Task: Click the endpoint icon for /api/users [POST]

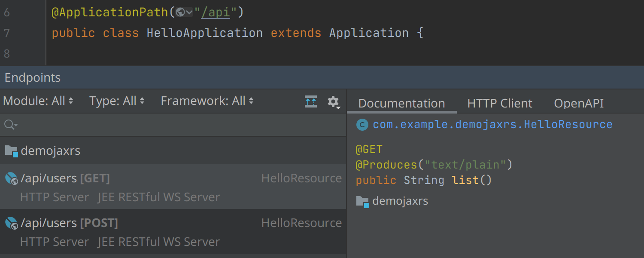Action: pyautogui.click(x=11, y=223)
